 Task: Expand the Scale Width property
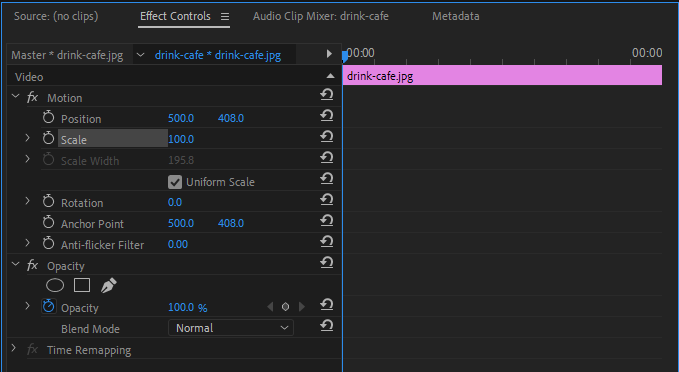27,159
